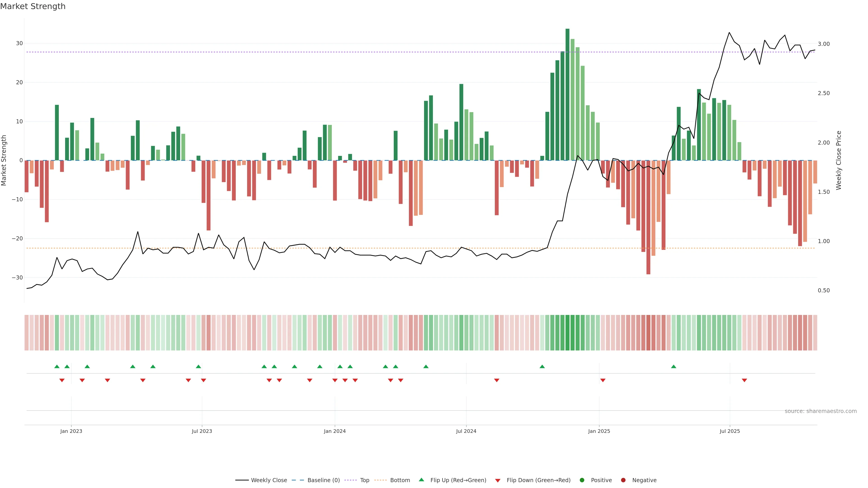Screen dimensions: 868x488
Task: Click the green Flip Up legend triangle
Action: click(421, 480)
